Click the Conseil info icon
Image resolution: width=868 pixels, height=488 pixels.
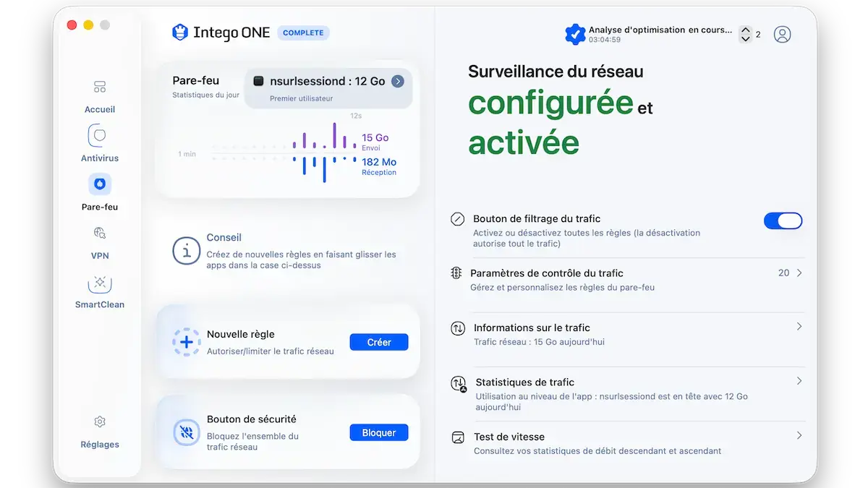pos(187,251)
